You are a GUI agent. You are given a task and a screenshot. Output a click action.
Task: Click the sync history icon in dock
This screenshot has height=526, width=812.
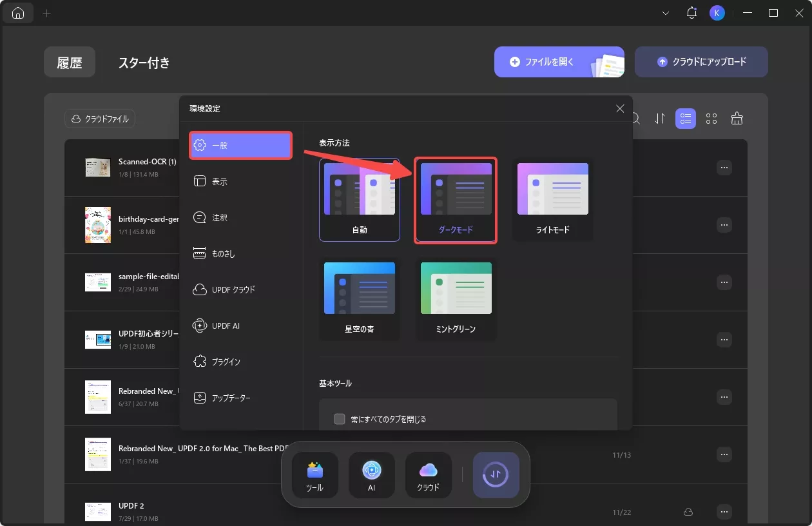tap(496, 475)
